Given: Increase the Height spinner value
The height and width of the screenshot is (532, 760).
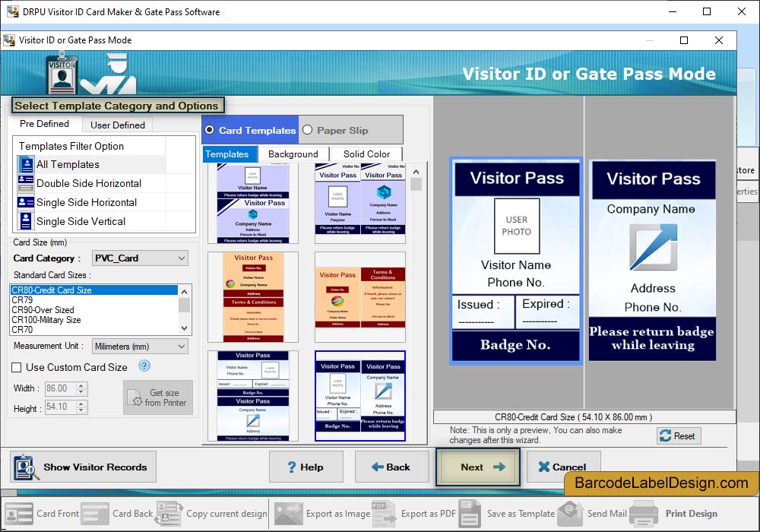Looking at the screenshot, I should [81, 404].
